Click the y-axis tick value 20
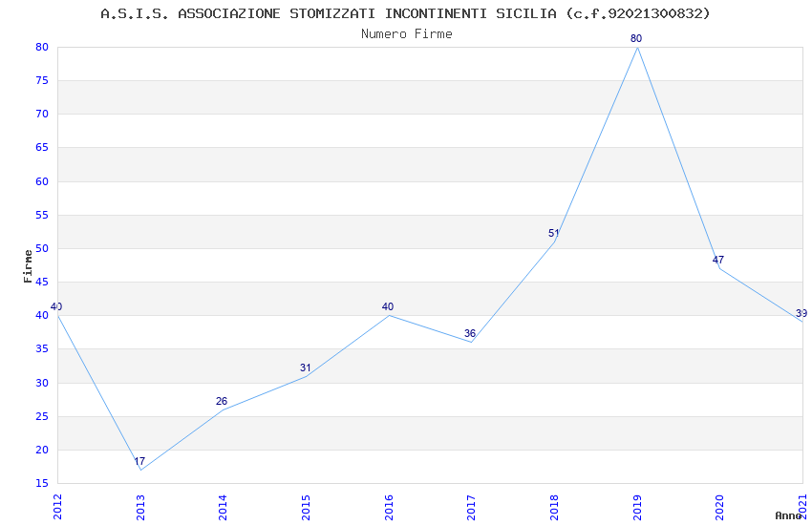812x525 pixels. (x=42, y=450)
